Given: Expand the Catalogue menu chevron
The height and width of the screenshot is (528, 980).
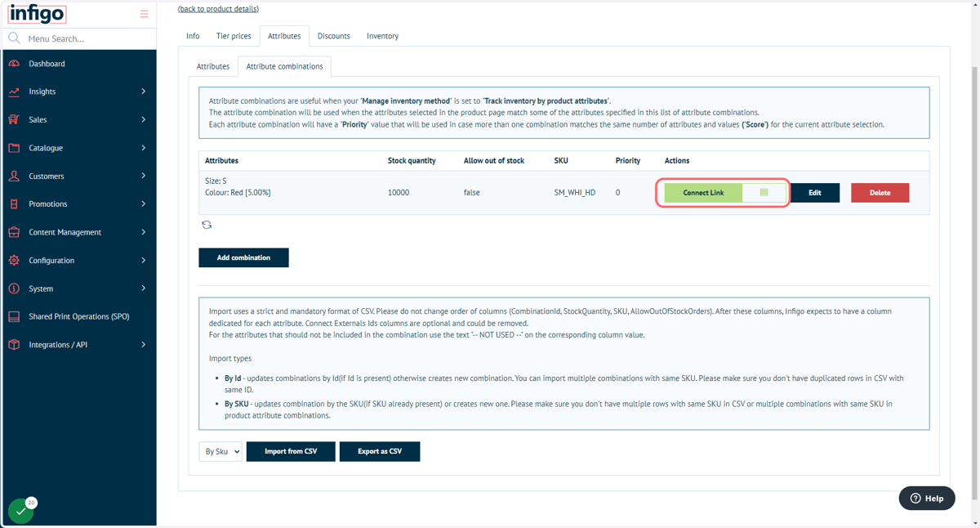Looking at the screenshot, I should pos(143,148).
